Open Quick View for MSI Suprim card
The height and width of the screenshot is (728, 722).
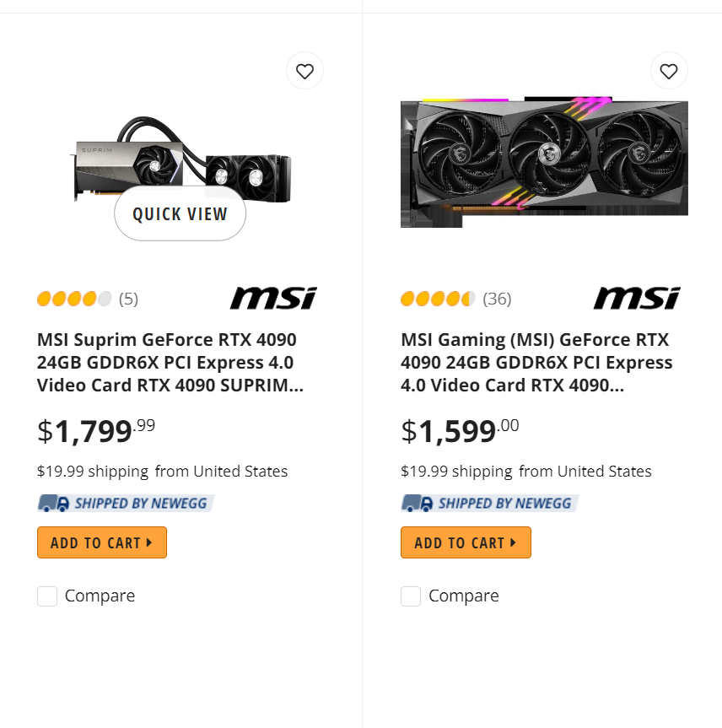click(x=180, y=214)
